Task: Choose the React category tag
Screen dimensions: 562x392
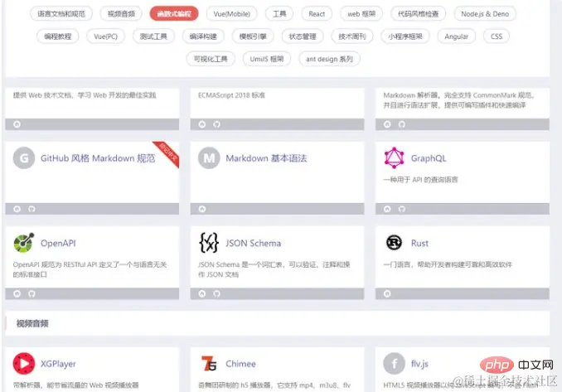Action: (x=317, y=13)
